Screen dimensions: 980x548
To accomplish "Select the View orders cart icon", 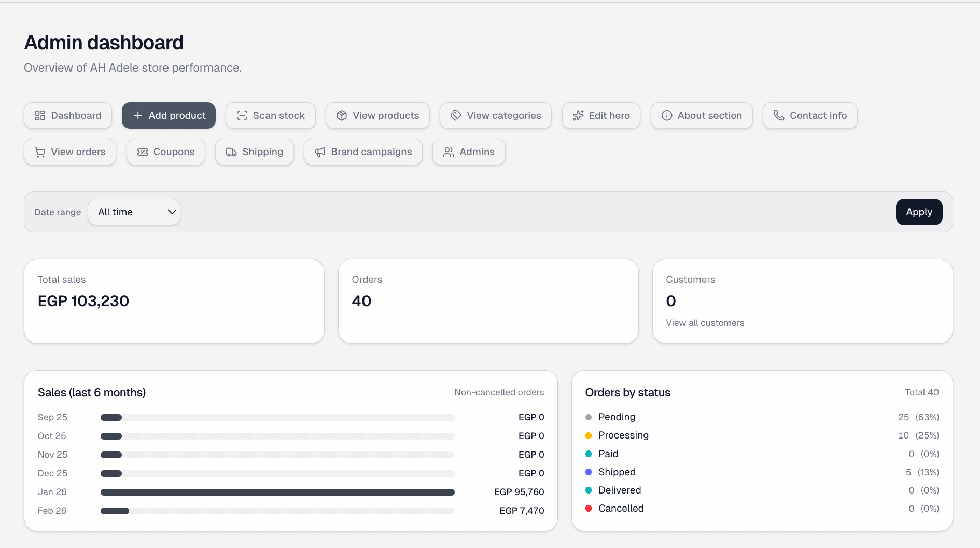I will tap(40, 152).
